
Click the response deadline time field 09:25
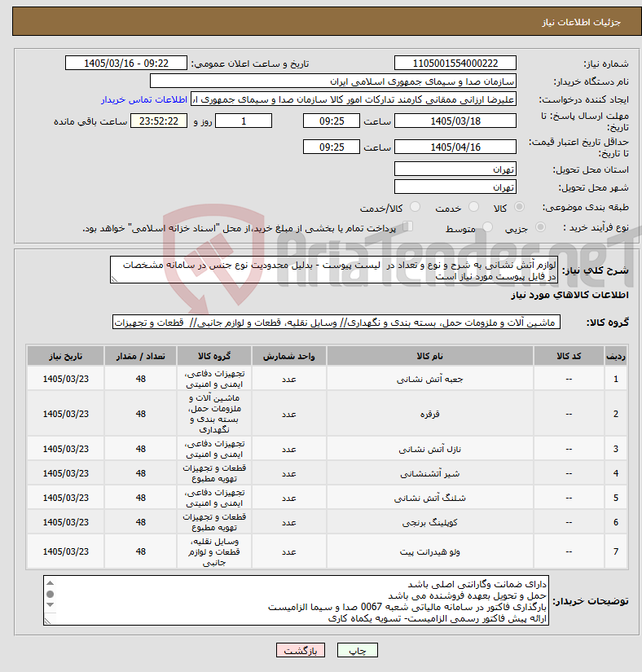point(332,121)
